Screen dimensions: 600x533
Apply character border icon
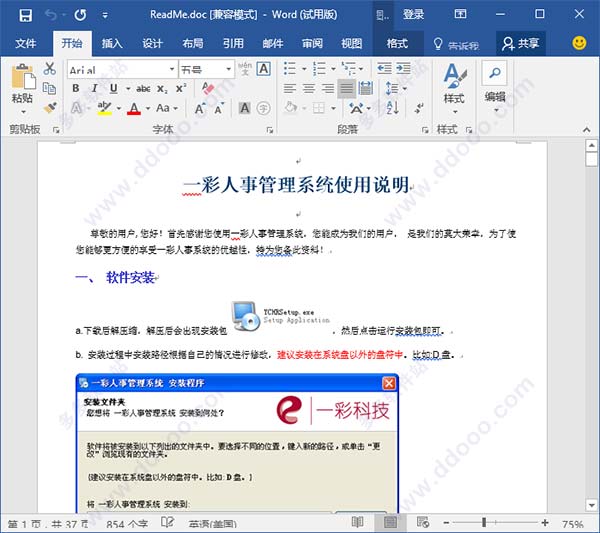tap(264, 69)
